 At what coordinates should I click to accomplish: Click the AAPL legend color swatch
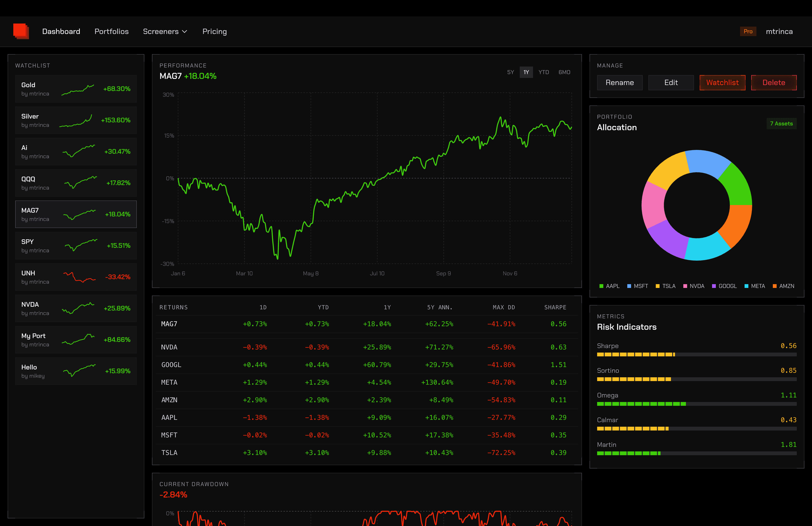pos(601,286)
